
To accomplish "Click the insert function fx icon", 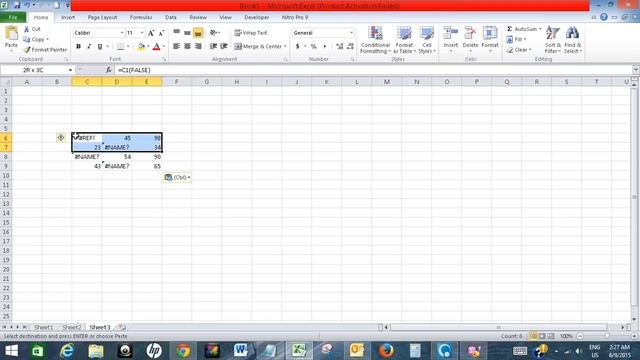I will 109,70.
